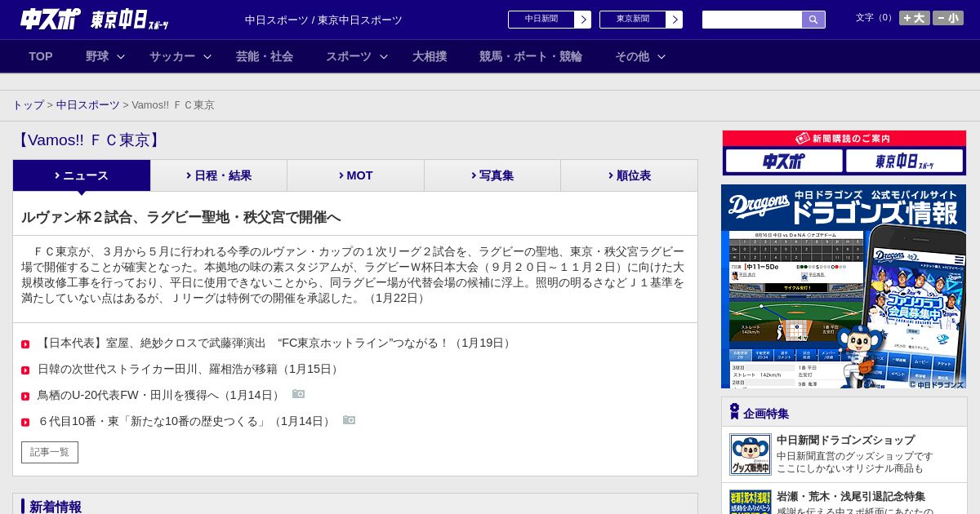Open 芸能・社会 section
980x514 pixels.
265,56
